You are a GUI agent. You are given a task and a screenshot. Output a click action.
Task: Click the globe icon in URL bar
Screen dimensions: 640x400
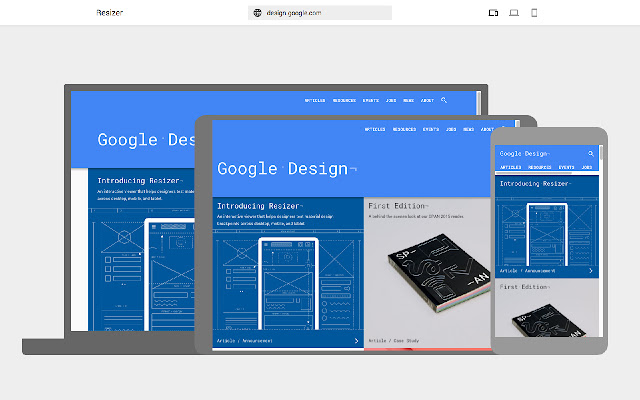coord(257,13)
